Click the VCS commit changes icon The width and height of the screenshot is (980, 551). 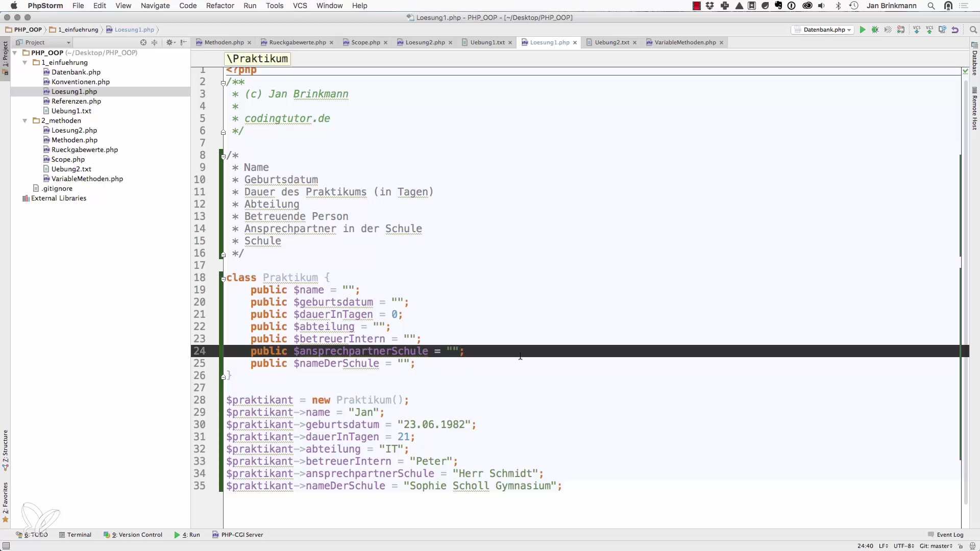[x=929, y=30]
